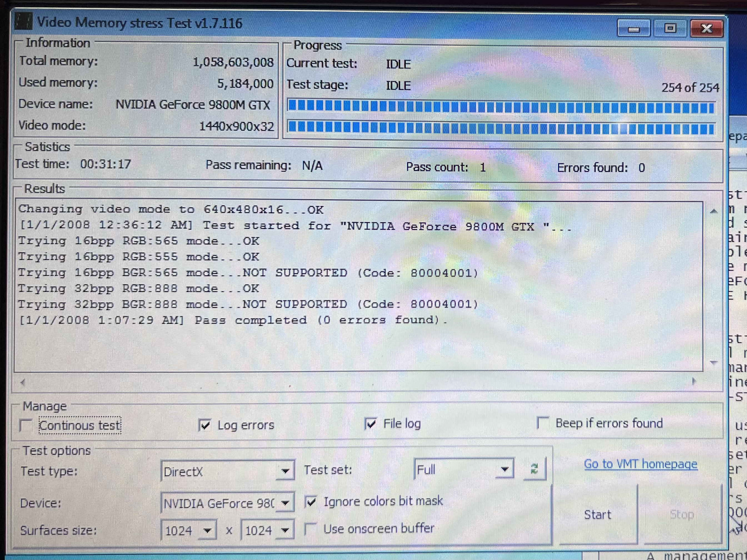Uncheck the Log errors option

(205, 425)
